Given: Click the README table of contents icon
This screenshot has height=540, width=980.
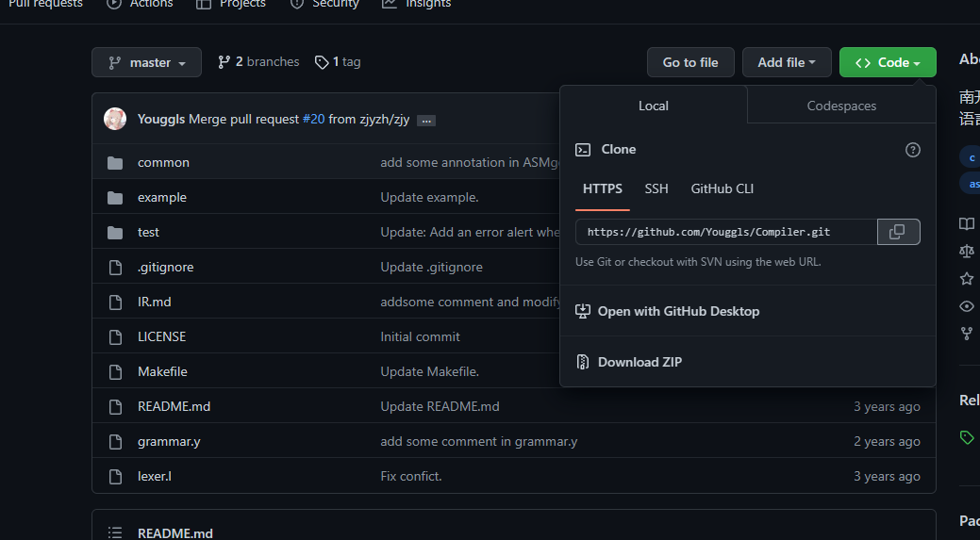Looking at the screenshot, I should (x=115, y=533).
